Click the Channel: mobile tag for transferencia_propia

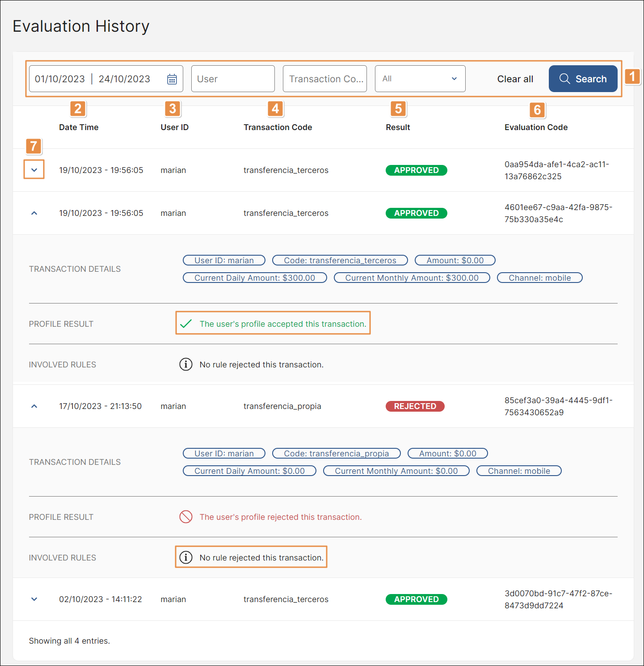pos(518,471)
